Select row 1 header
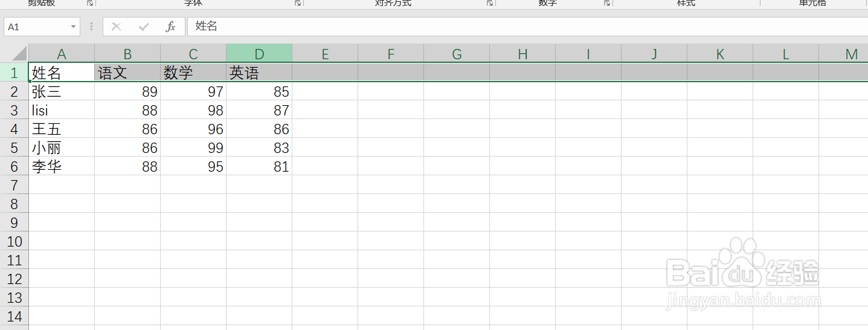The width and height of the screenshot is (868, 330). (x=14, y=73)
